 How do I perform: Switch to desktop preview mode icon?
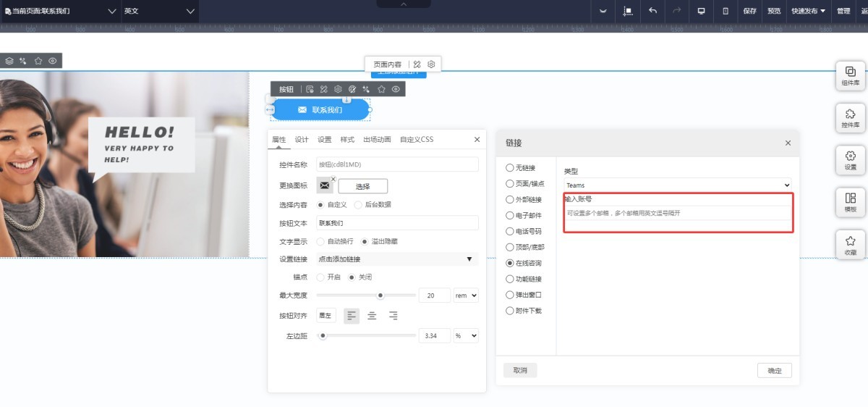click(701, 11)
